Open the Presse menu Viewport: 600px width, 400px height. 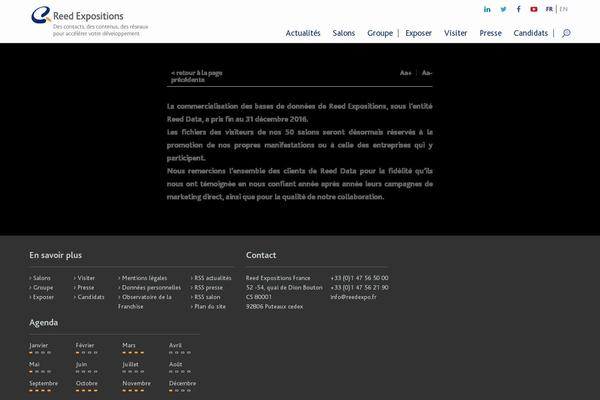(x=490, y=33)
